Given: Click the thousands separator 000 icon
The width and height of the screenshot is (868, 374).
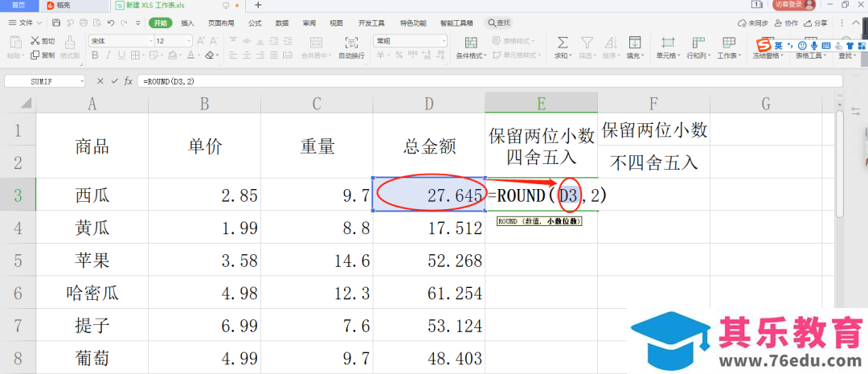Looking at the screenshot, I should point(412,55).
